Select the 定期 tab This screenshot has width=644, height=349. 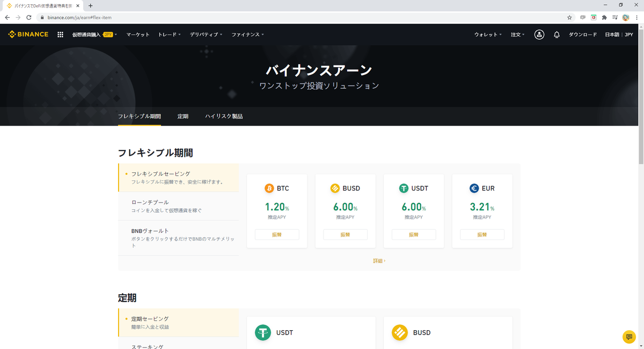coord(183,116)
